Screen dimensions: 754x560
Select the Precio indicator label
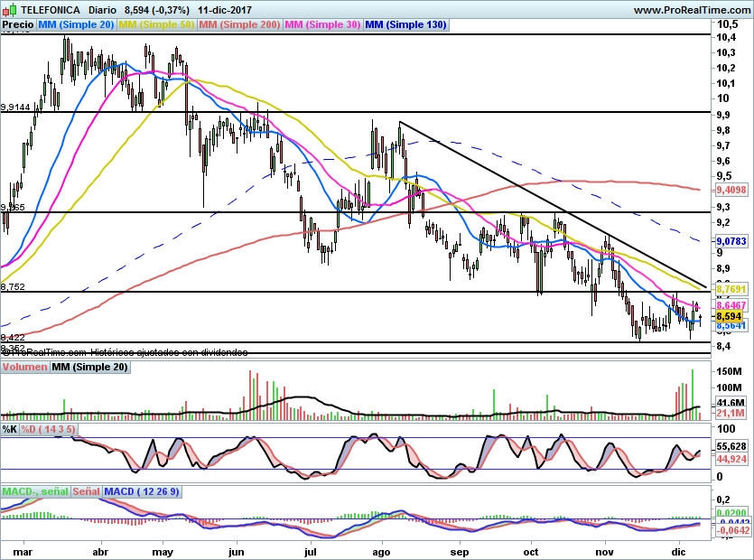pos(18,24)
